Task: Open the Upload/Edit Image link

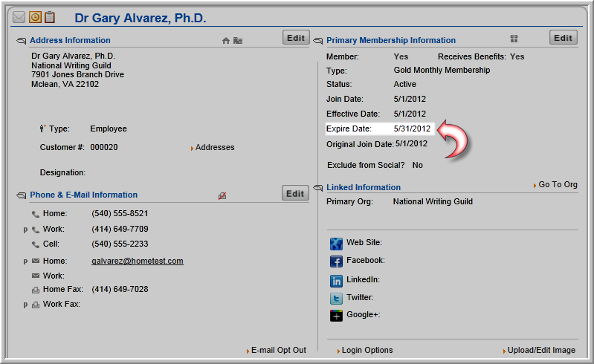Action: coord(541,351)
